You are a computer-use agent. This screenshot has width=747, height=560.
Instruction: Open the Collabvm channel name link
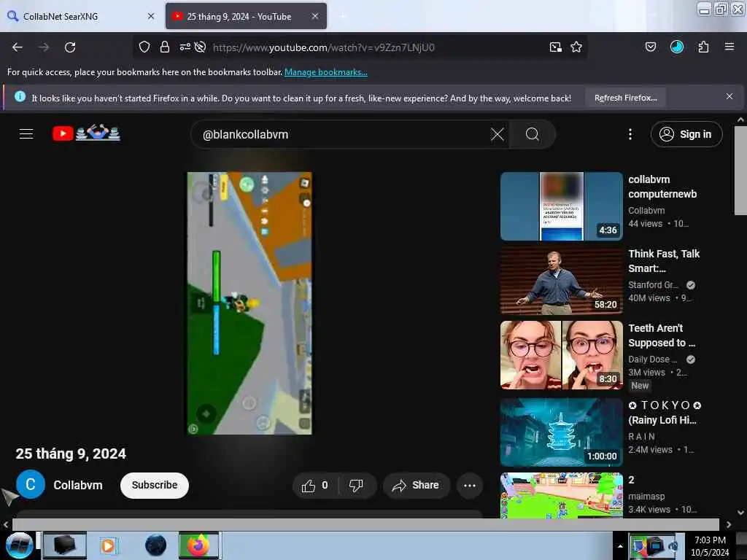coord(77,485)
